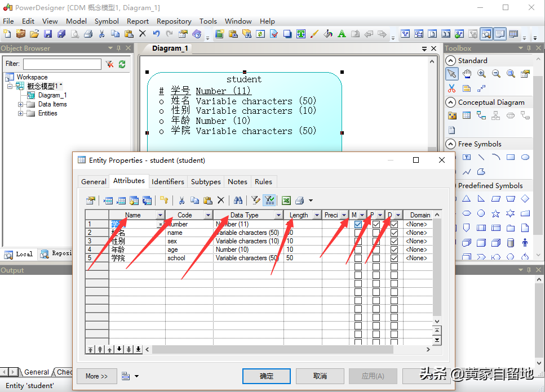Open the Repository menu

pos(174,21)
